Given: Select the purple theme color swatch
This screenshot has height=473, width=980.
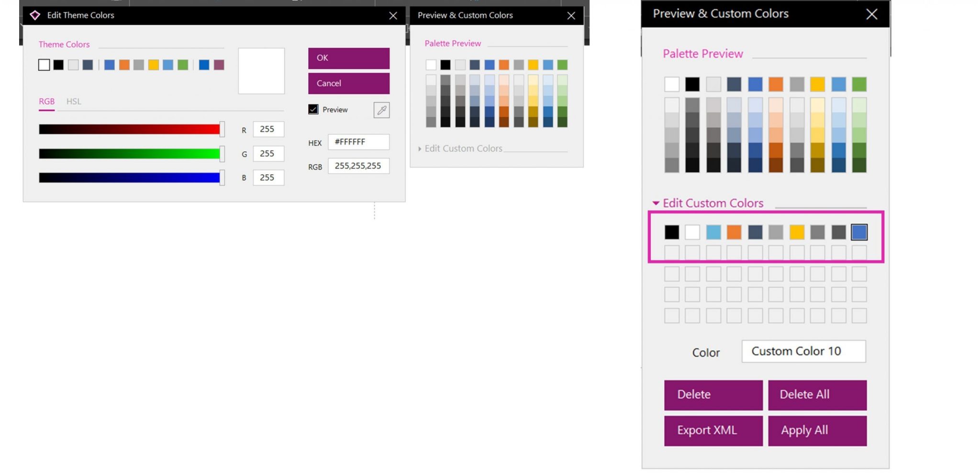Looking at the screenshot, I should 219,65.
